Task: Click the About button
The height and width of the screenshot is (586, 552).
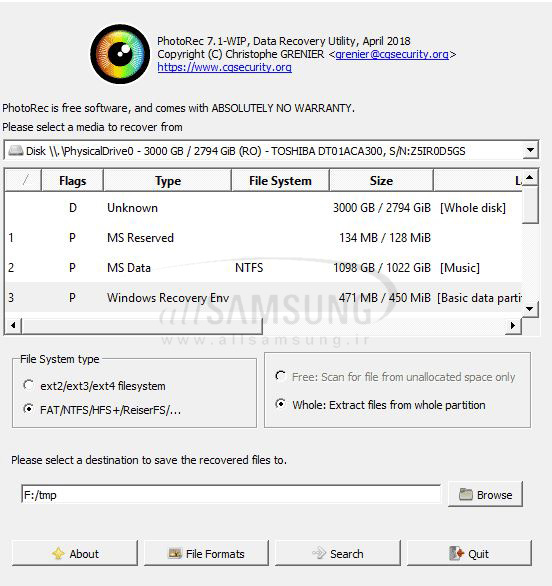Action: (75, 553)
